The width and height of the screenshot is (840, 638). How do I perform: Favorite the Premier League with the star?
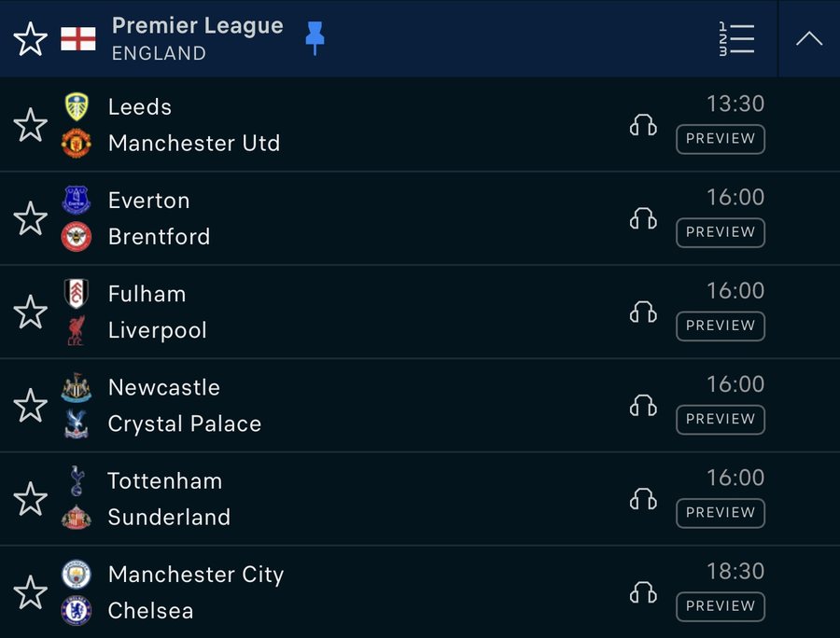click(x=30, y=38)
